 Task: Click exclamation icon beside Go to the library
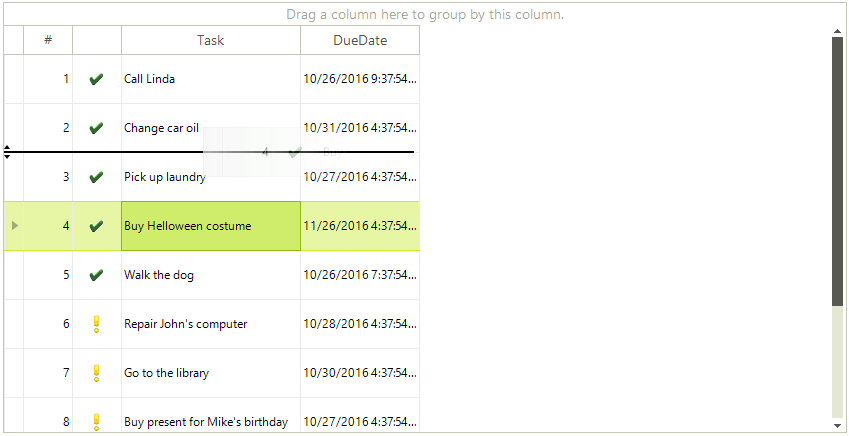(96, 373)
